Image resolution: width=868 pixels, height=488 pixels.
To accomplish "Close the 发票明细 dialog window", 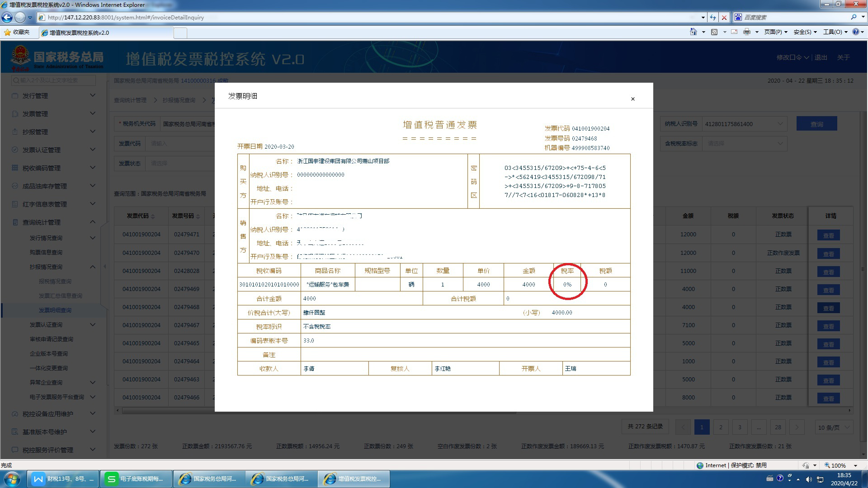I will [x=633, y=99].
